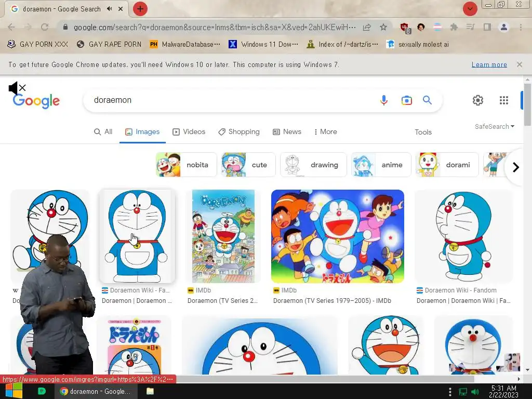Open the Google apps grid

(504, 100)
